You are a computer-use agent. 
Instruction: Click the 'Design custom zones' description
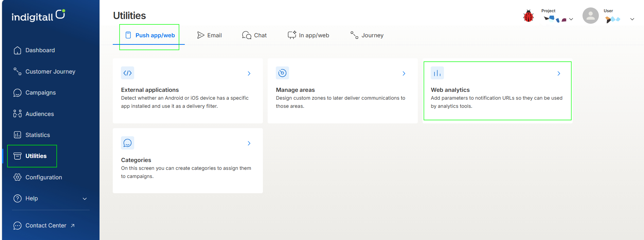coord(340,102)
